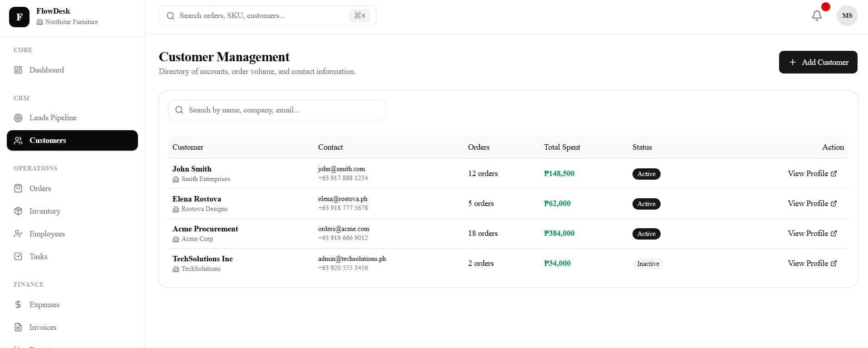Focus the search by name field
This screenshot has width=868, height=348.
pos(277,110)
